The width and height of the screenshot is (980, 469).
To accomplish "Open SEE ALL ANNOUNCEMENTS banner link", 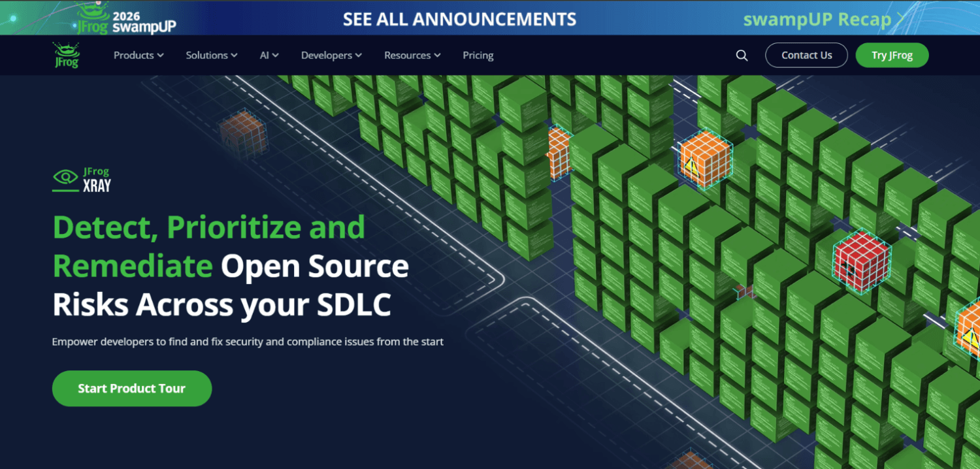I will click(x=460, y=19).
